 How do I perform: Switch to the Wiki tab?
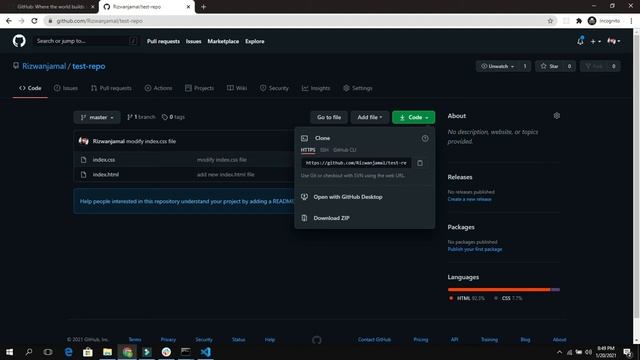coord(237,88)
